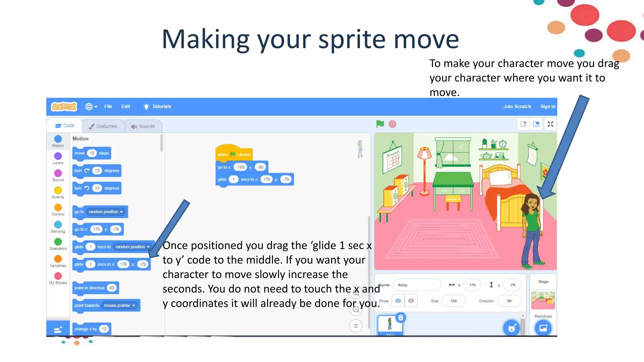Open the go to random position dropdown

[x=105, y=212]
